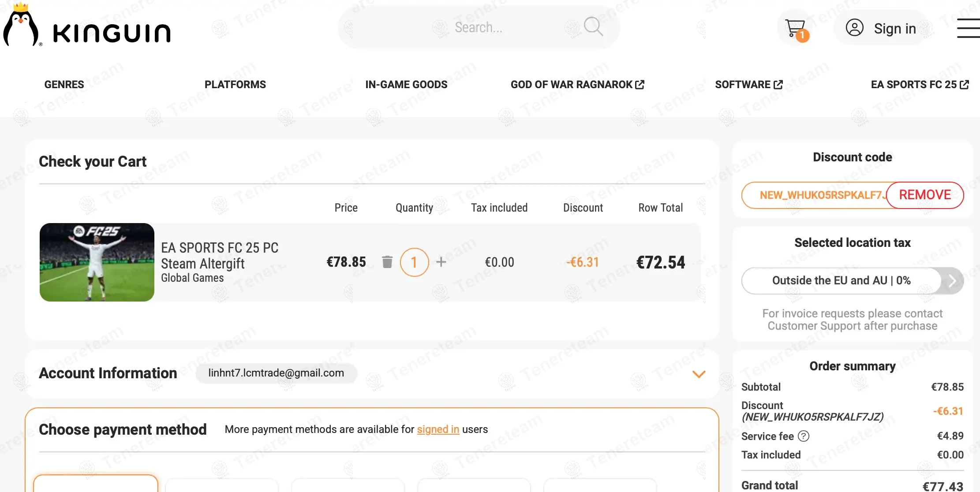Open the shopping cart icon
This screenshot has width=980, height=492.
click(795, 29)
